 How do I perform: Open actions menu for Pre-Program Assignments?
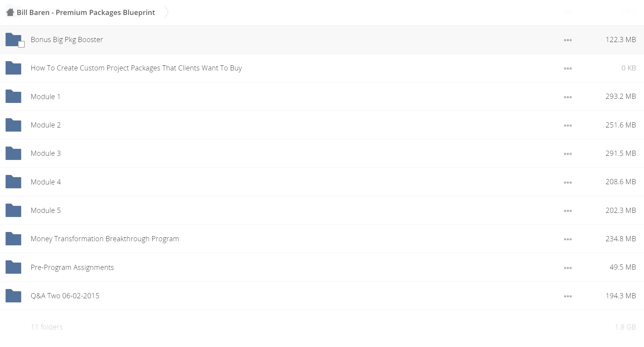568,268
